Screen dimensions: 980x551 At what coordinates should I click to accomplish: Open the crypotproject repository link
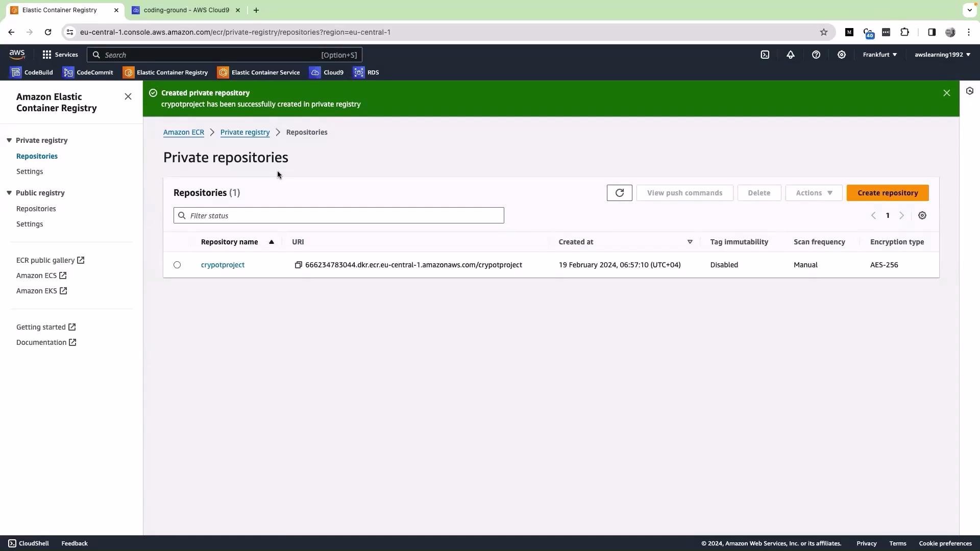tap(223, 265)
